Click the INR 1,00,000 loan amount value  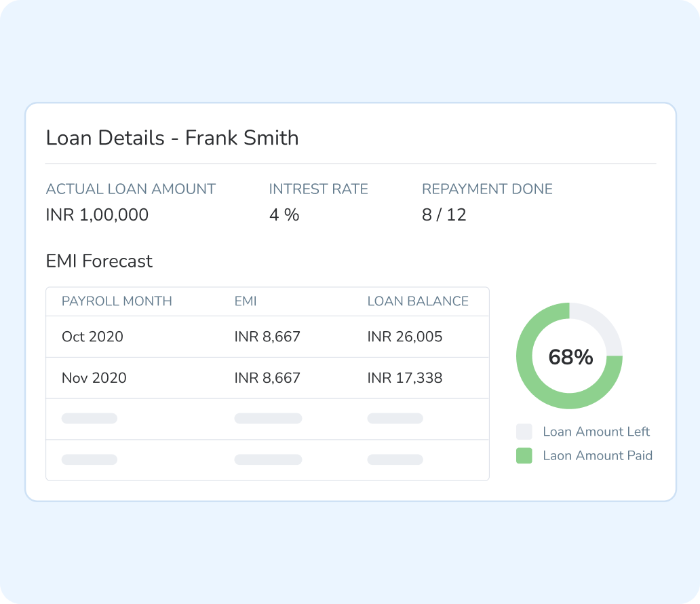[97, 215]
